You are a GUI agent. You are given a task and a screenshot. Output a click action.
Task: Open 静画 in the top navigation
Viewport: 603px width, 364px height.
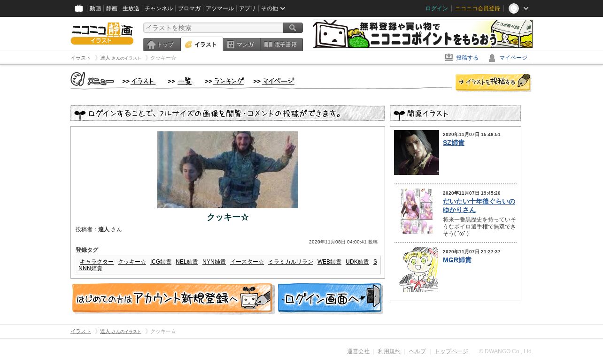[x=112, y=8]
